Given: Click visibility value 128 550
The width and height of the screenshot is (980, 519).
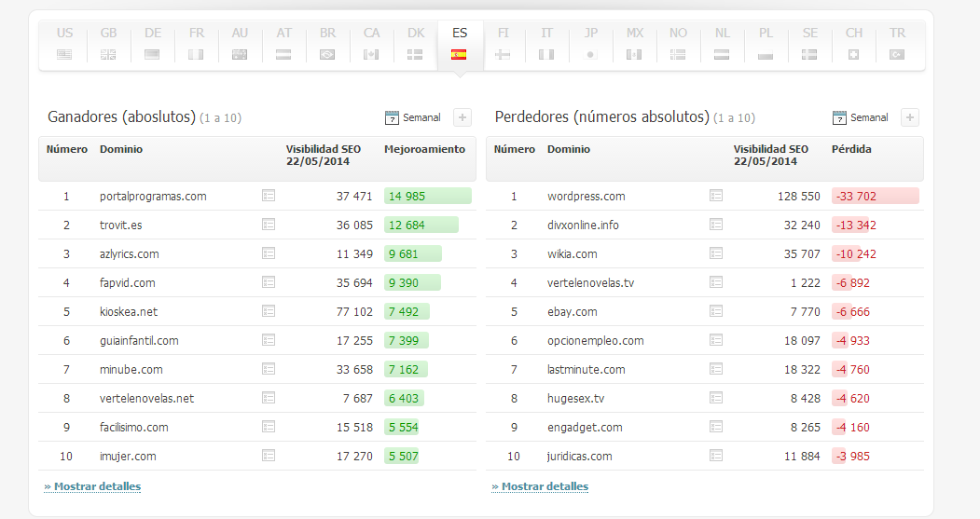Looking at the screenshot, I should coord(799,196).
